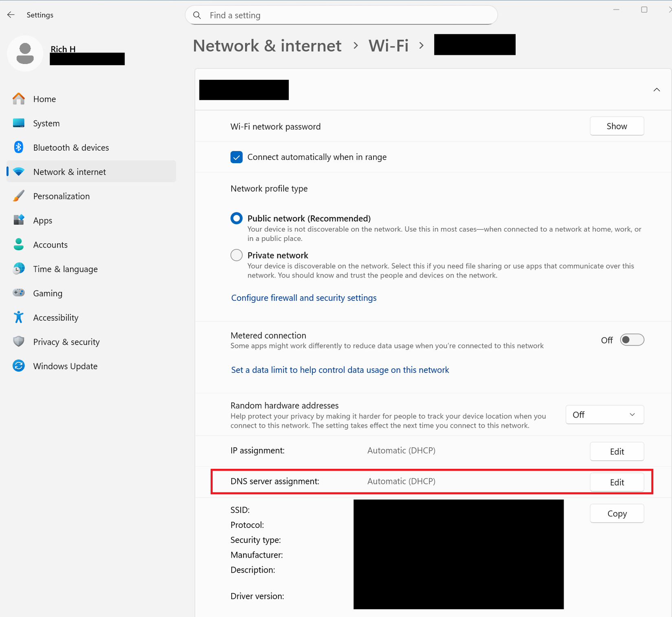Viewport: 672px width, 617px height.
Task: Uncheck Connect automatically when in range
Action: 237,157
